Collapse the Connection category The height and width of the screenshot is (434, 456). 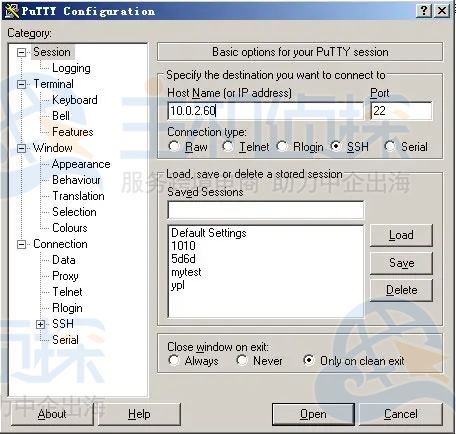click(21, 245)
